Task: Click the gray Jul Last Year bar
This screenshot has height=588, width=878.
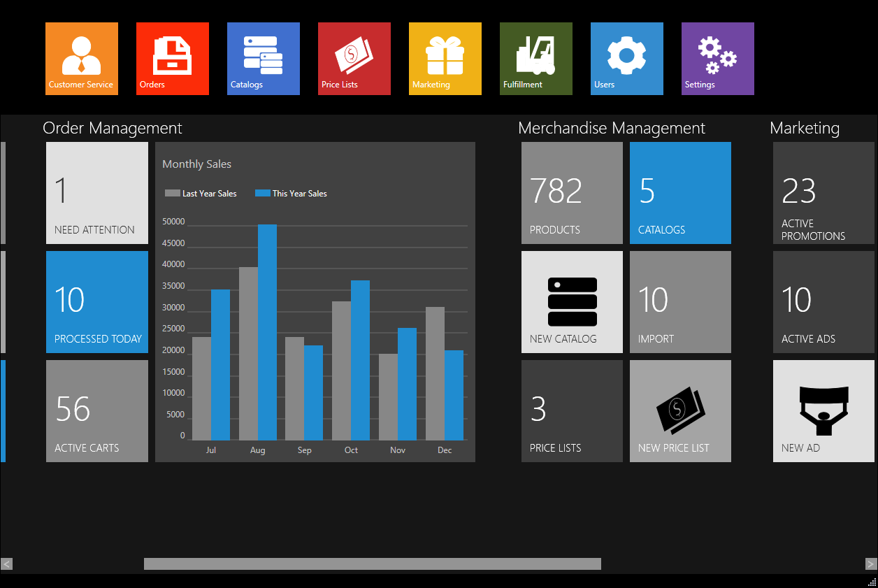Action: click(x=201, y=388)
